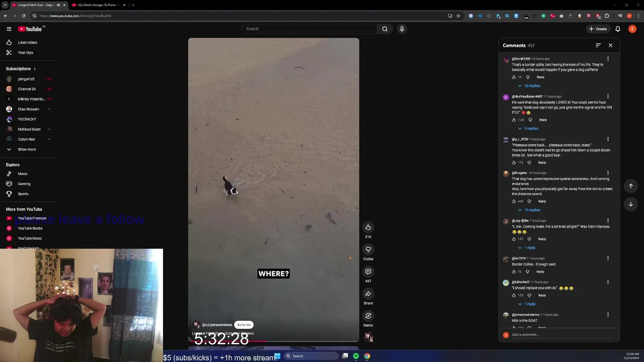Go to the previous Short with the up arrow
This screenshot has width=644, height=362.
631,186
